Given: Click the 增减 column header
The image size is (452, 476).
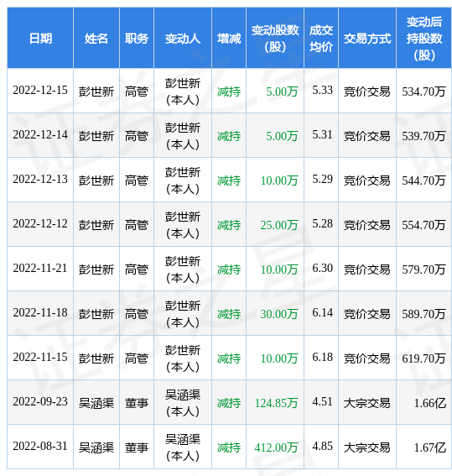Looking at the screenshot, I should click(x=229, y=39).
